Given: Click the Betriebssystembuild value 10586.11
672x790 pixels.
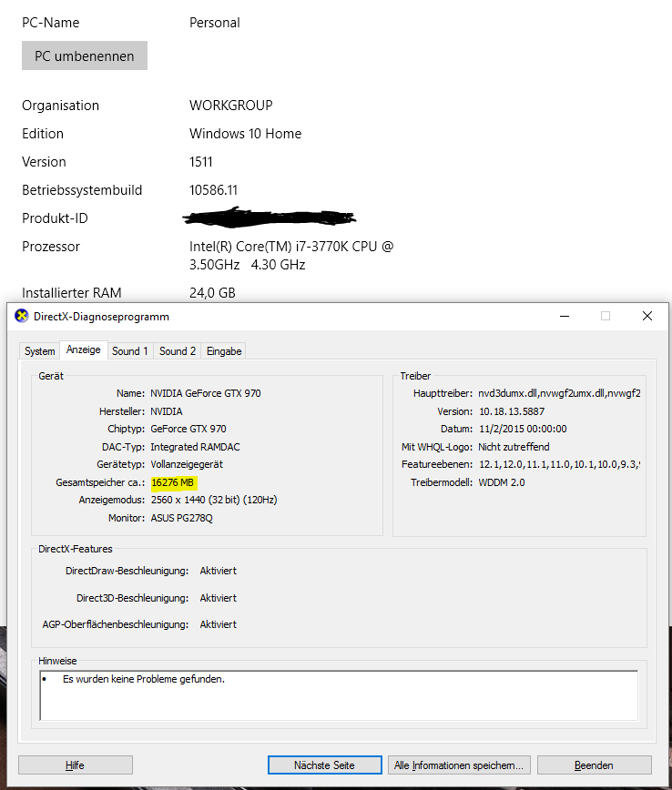Looking at the screenshot, I should (x=213, y=190).
